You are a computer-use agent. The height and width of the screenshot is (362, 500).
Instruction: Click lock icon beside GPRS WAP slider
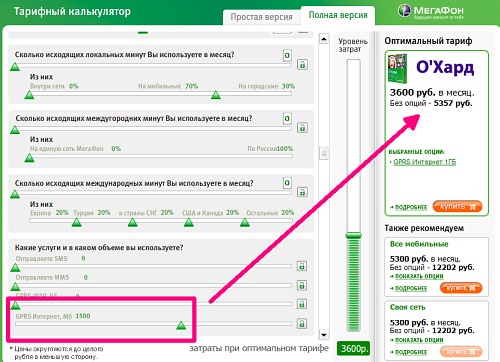302,304
